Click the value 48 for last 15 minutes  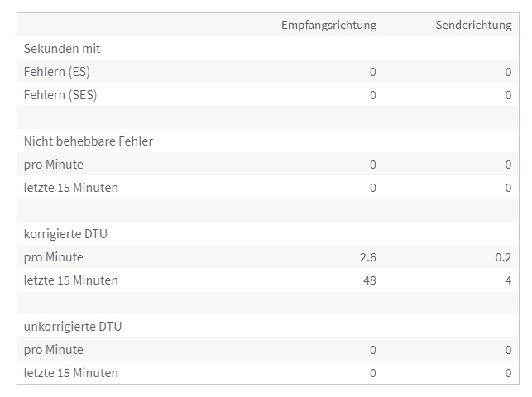(x=370, y=280)
